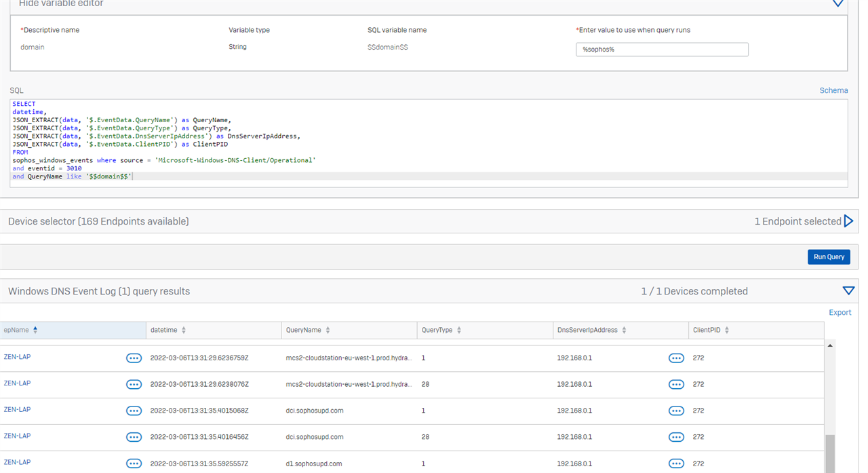Open ellipsis menu beside dci.sophosupd.com type 1 endpoint

[x=134, y=411]
